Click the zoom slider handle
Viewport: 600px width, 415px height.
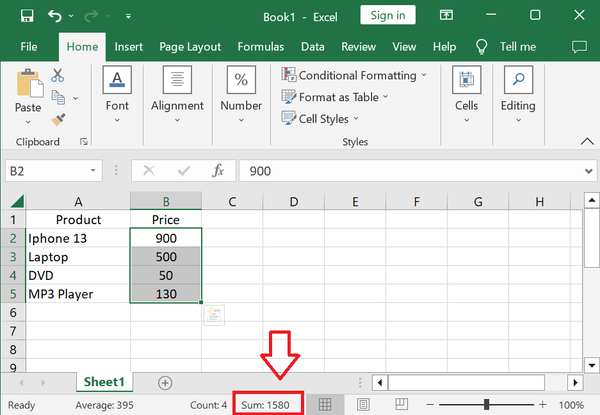pyautogui.click(x=486, y=404)
